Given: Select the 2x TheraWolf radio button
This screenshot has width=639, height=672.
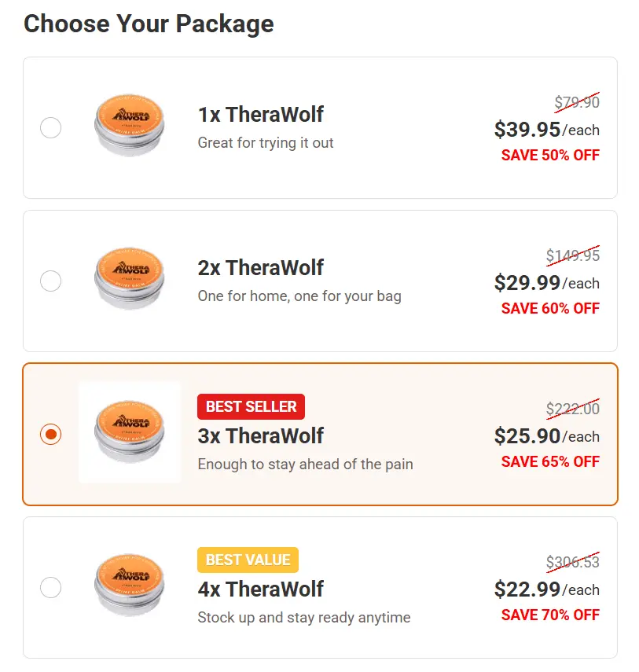Looking at the screenshot, I should point(50,281).
